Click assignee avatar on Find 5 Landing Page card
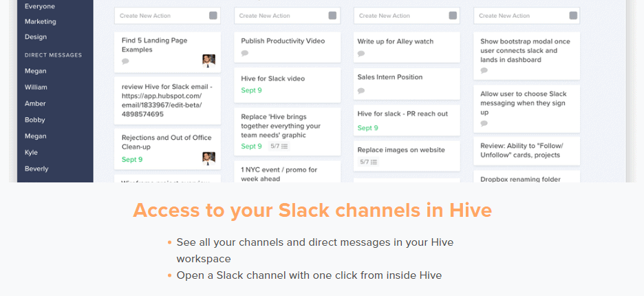The width and height of the screenshot is (644, 296). [208, 61]
